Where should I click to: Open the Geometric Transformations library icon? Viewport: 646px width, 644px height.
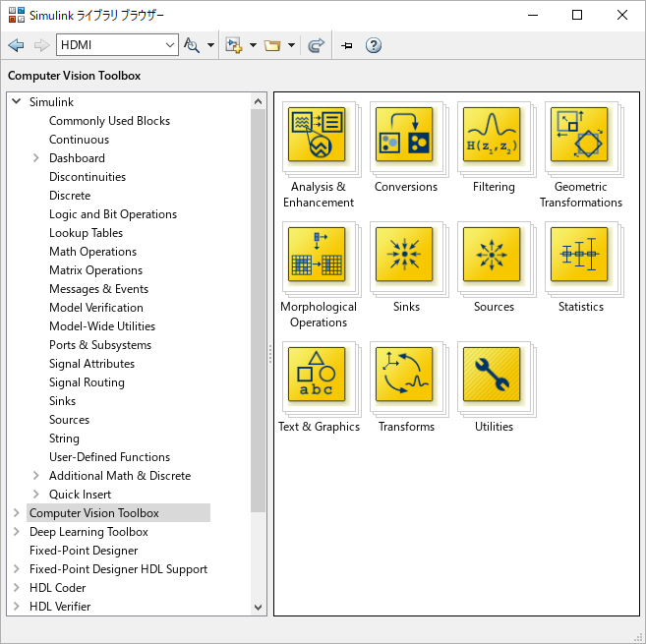click(579, 135)
